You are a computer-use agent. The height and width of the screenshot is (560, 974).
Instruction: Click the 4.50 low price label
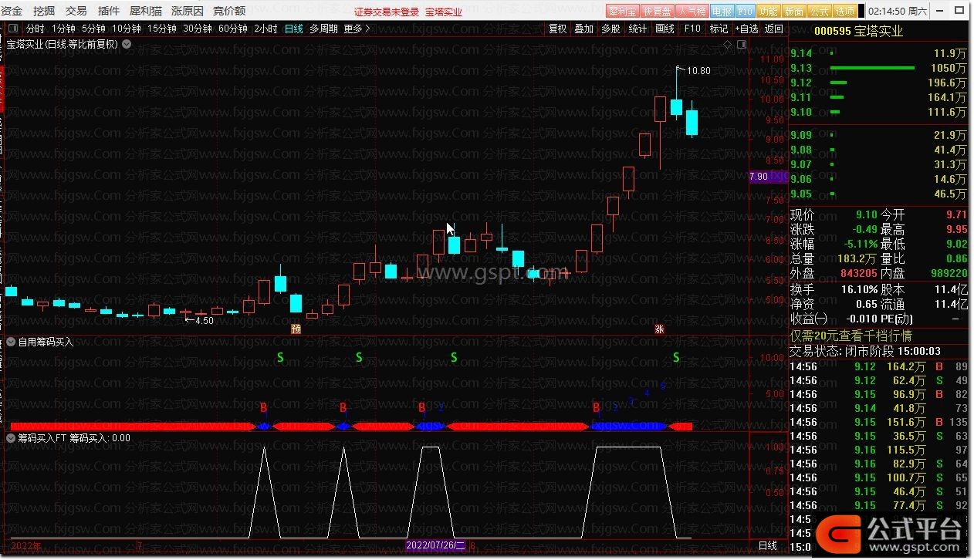204,320
